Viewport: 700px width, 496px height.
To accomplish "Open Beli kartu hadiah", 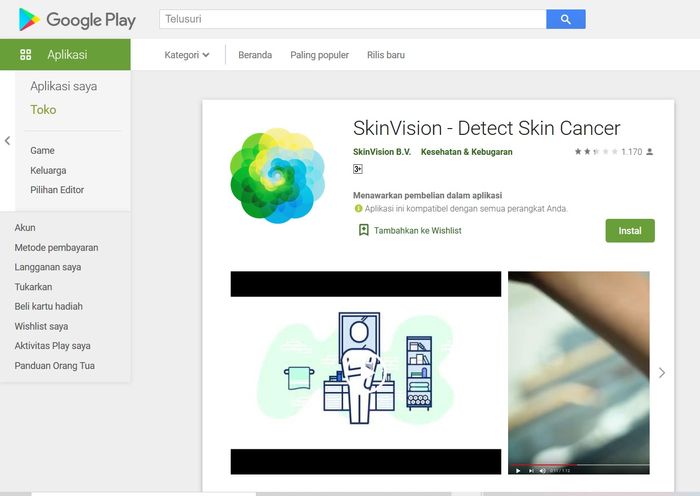I will point(49,306).
